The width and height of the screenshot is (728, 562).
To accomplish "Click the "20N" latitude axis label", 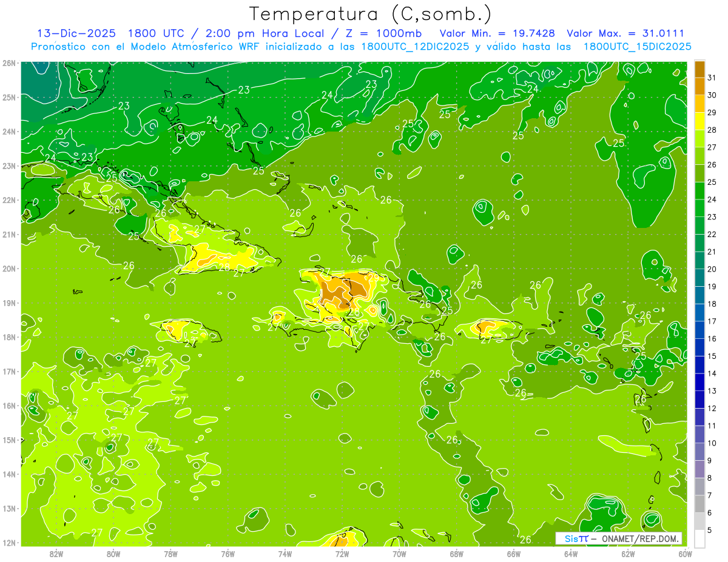I will (9, 269).
